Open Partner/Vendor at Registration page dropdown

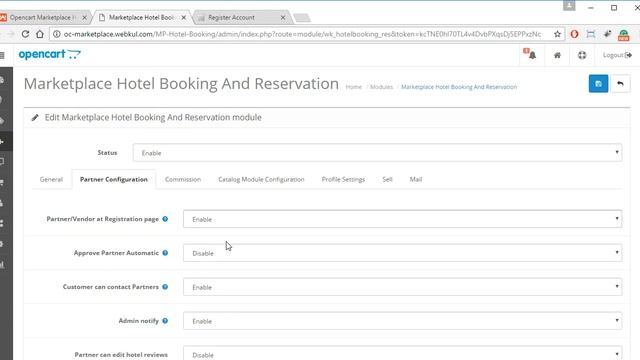[402, 219]
